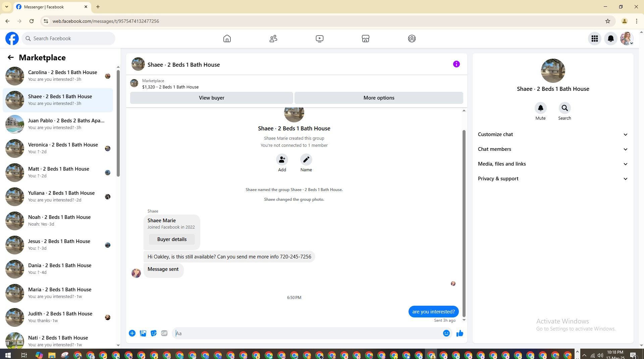The width and height of the screenshot is (644, 359).
Task: Open the Video tab icon
Action: 320,39
